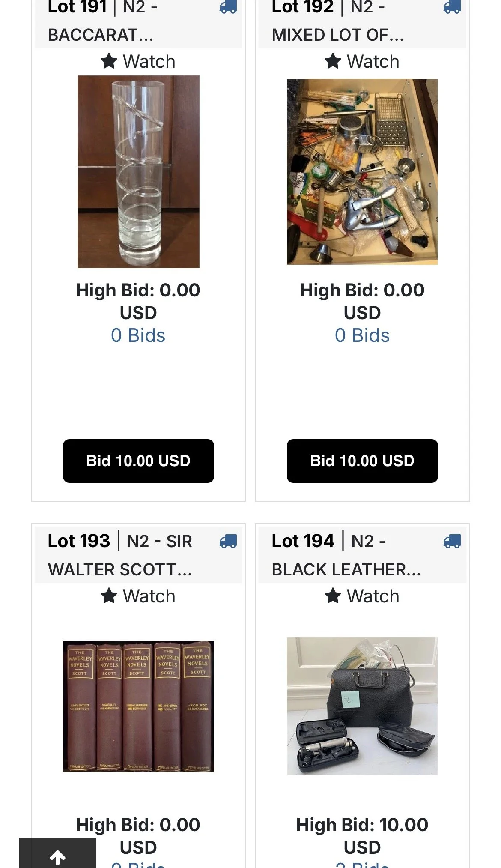View the black leather bag photo
501x868 pixels.
[362, 706]
